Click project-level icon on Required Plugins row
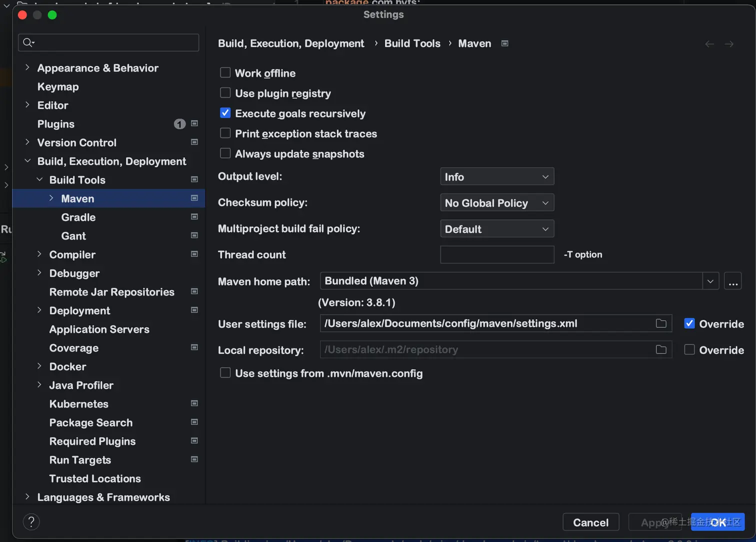Screen dimensions: 756x542 tap(194, 440)
